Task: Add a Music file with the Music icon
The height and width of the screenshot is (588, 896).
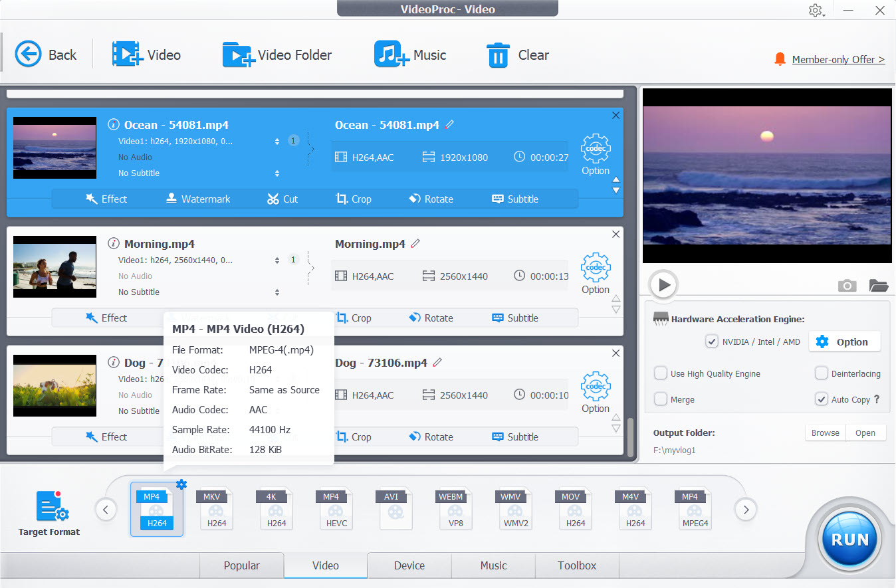Action: pyautogui.click(x=411, y=54)
